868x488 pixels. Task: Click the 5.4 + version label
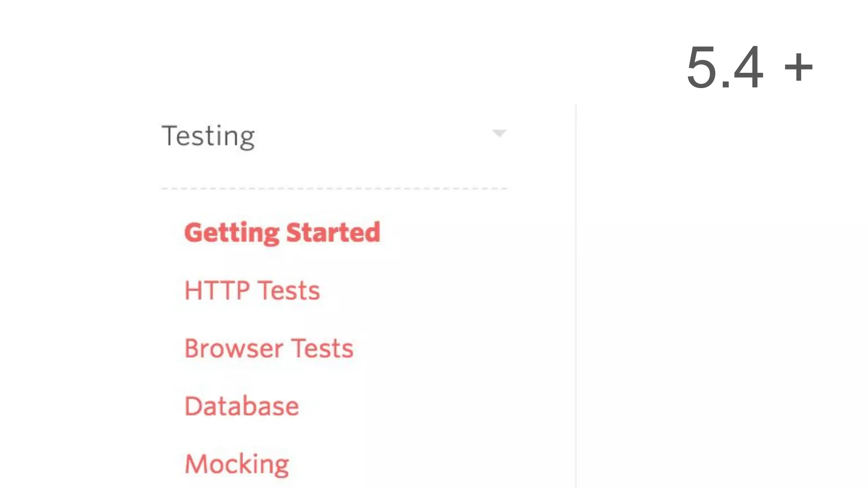(x=749, y=67)
